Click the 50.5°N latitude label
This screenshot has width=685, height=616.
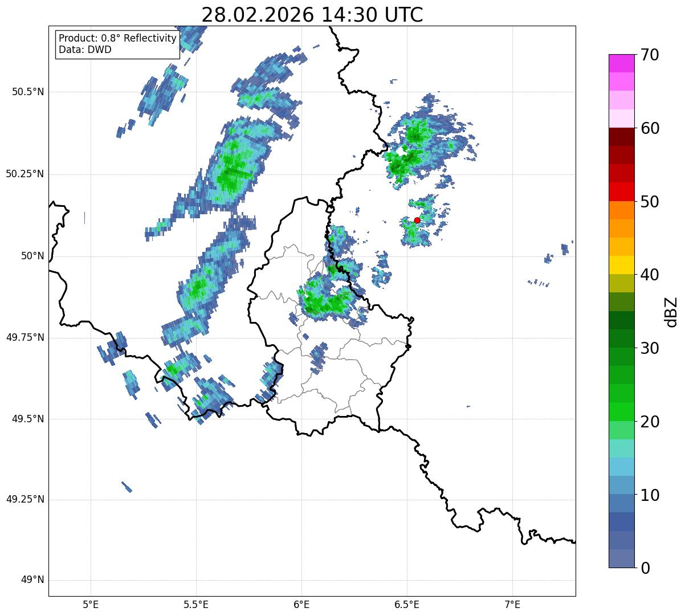(x=28, y=92)
